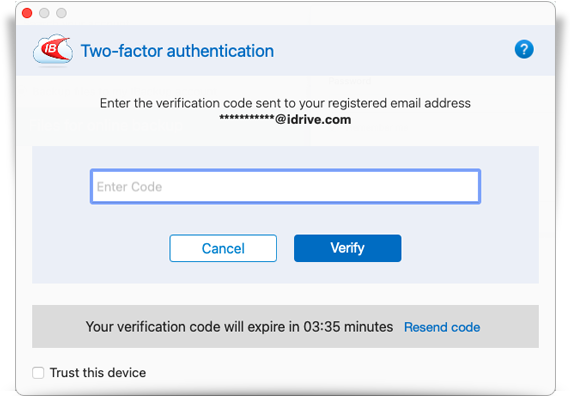Viewport: 570px width, 396px height.
Task: Click the masked @idrive.com email address
Action: pyautogui.click(x=285, y=119)
